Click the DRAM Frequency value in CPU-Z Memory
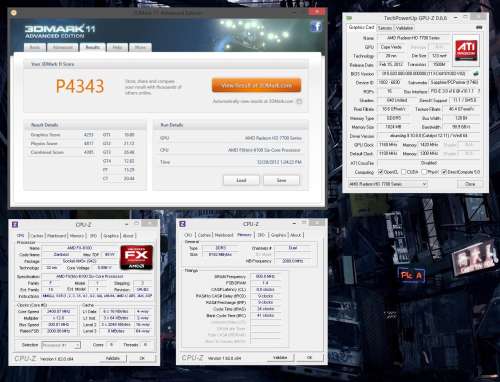Image resolution: width=500 pixels, height=382 pixels. pos(265,276)
